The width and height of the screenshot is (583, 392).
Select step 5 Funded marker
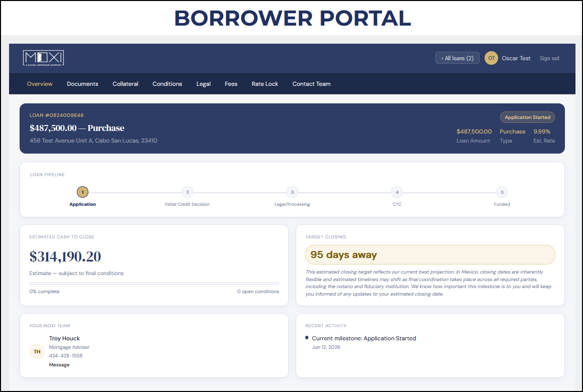[502, 192]
